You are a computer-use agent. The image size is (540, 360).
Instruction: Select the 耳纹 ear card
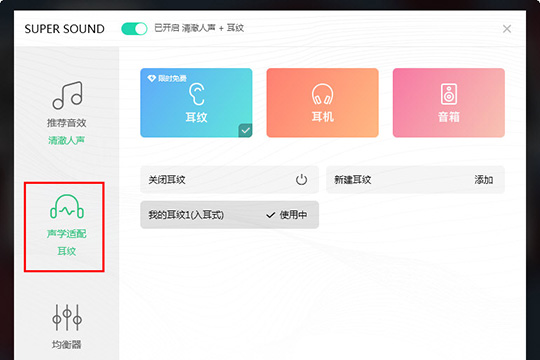(196, 103)
